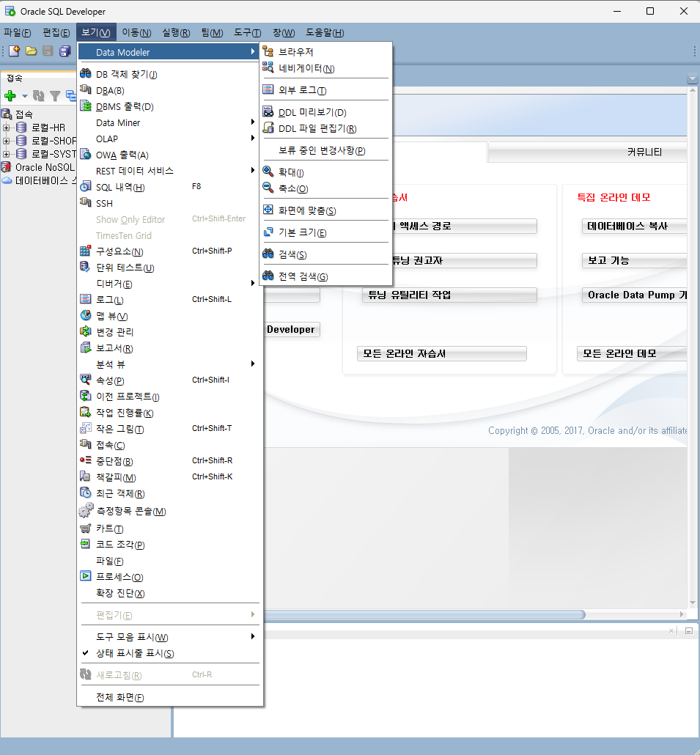
Task: Minimize the bottom panel using its button
Action: pyautogui.click(x=689, y=631)
